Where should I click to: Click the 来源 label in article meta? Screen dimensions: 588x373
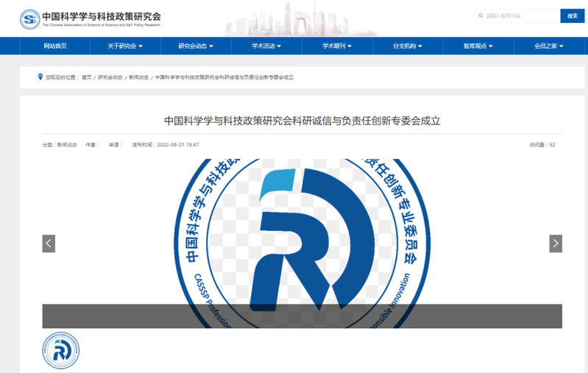click(x=116, y=145)
